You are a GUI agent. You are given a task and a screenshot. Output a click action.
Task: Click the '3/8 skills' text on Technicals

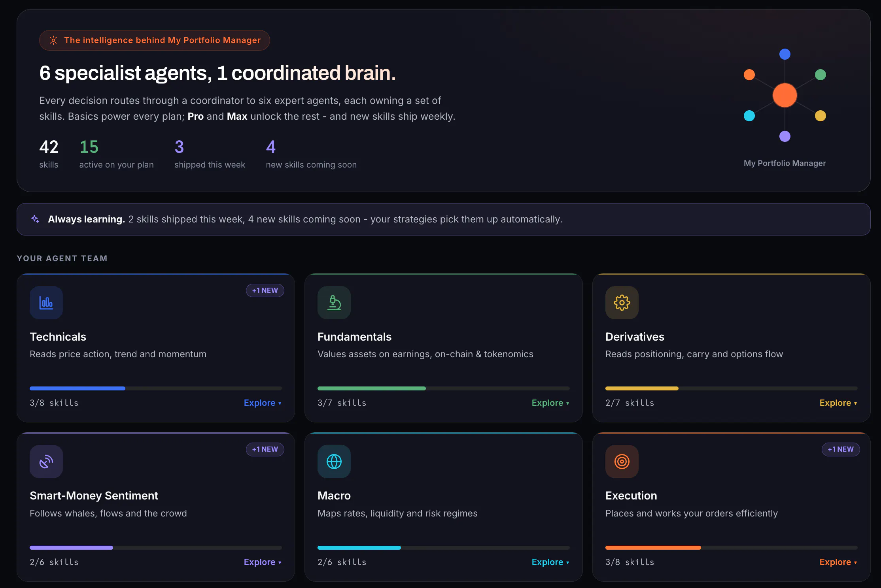pos(54,403)
